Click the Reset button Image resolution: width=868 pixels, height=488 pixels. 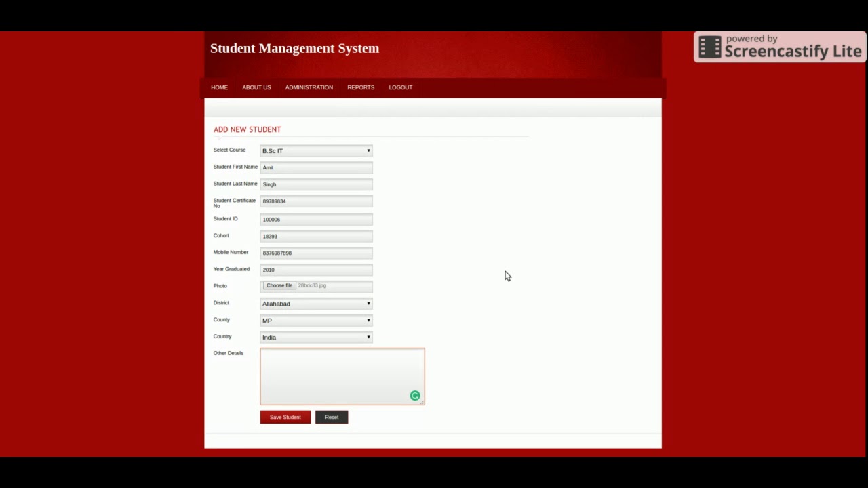[332, 417]
